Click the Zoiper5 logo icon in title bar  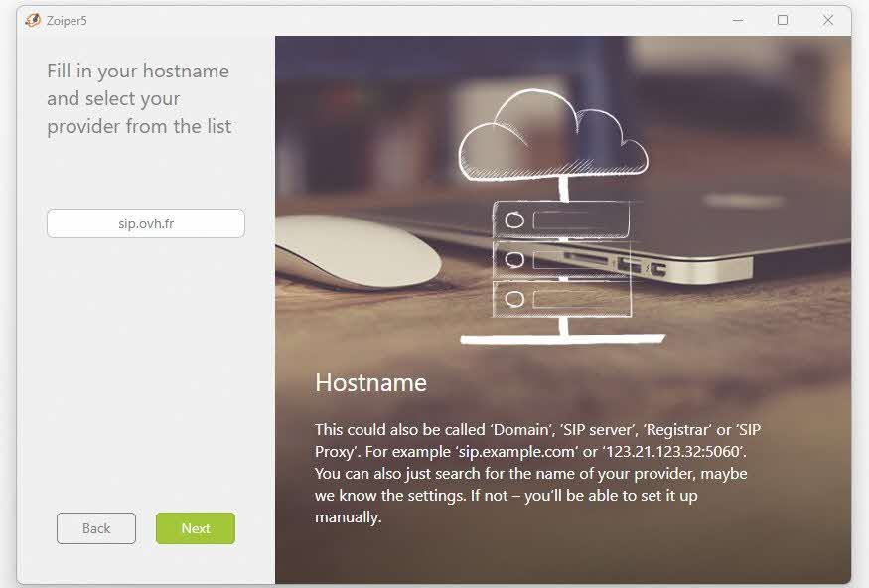pyautogui.click(x=32, y=20)
